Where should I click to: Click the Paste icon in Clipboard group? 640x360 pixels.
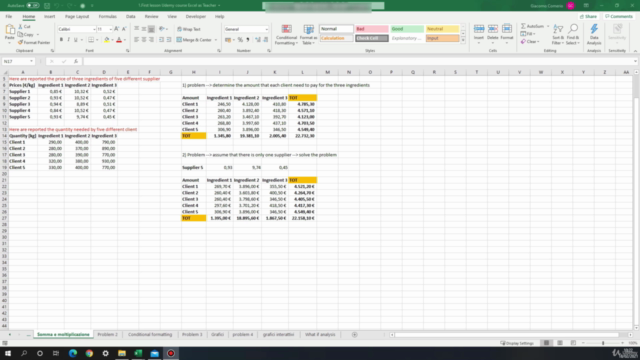(9, 30)
